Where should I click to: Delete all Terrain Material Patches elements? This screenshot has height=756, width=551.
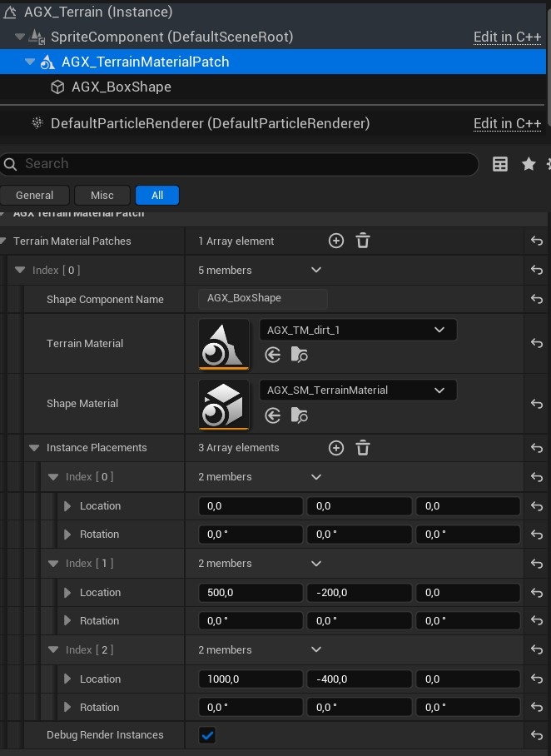(363, 241)
